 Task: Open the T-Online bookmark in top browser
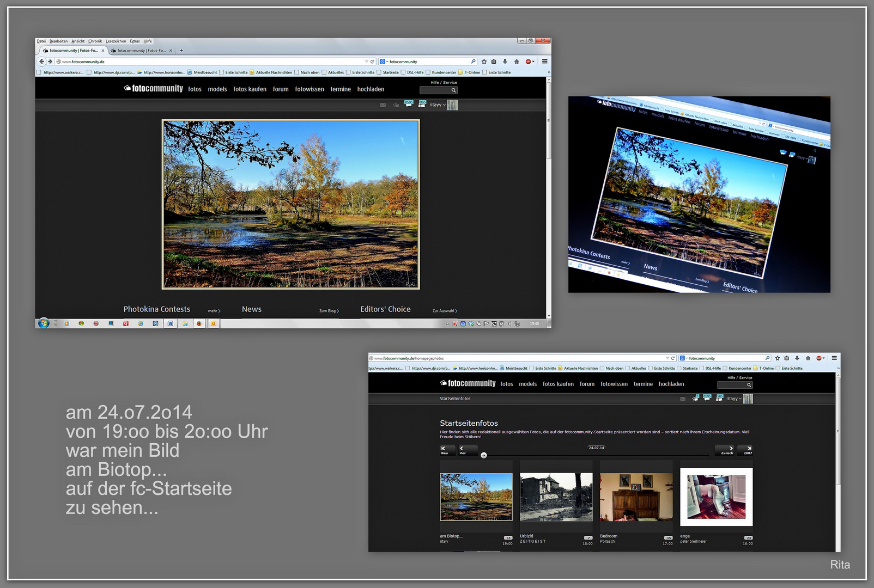coord(469,72)
